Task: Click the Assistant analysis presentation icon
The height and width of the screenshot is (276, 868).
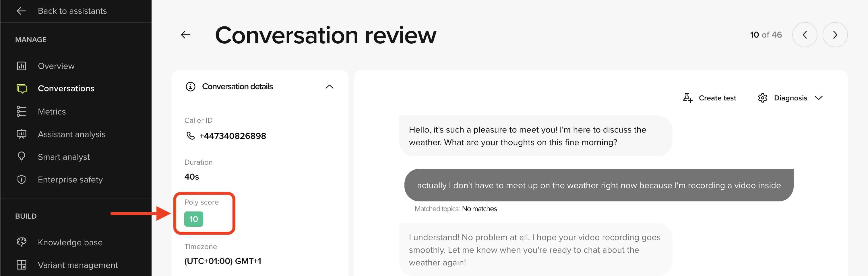Action: click(x=22, y=134)
